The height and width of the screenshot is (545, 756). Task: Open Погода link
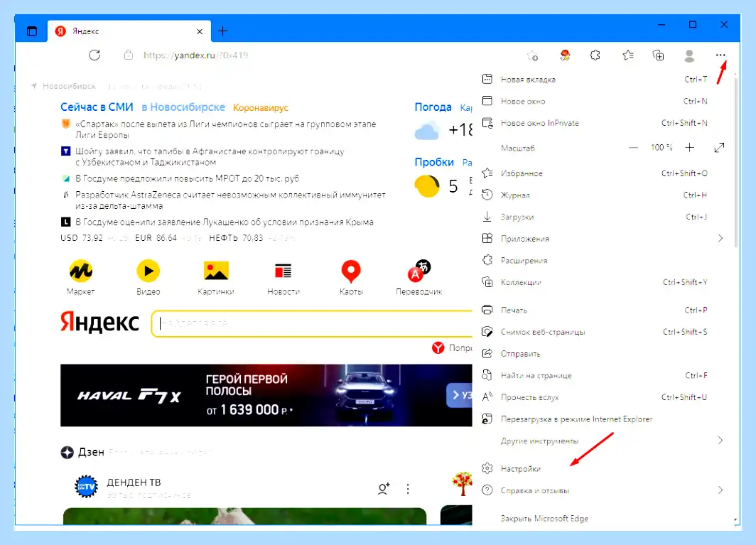433,107
